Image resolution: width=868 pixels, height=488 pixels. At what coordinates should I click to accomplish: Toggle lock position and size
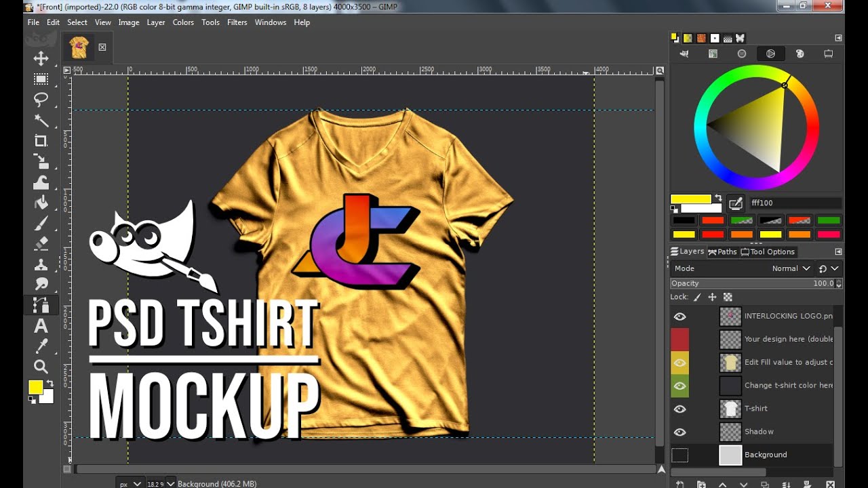point(712,297)
